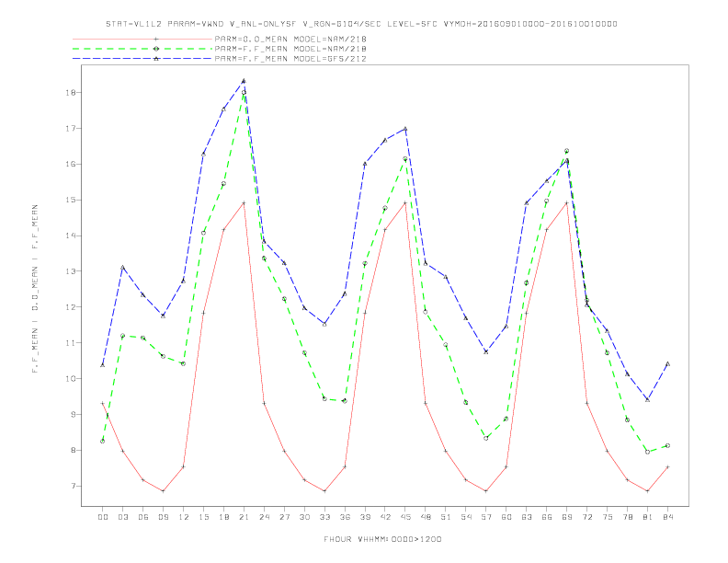
Task: Click x-axis tick label 51
Action: click(x=446, y=517)
